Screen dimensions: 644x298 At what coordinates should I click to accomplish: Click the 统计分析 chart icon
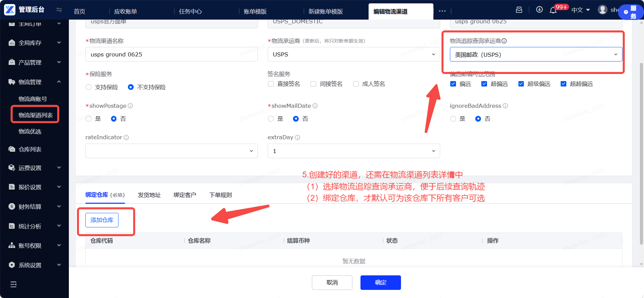[x=12, y=226]
